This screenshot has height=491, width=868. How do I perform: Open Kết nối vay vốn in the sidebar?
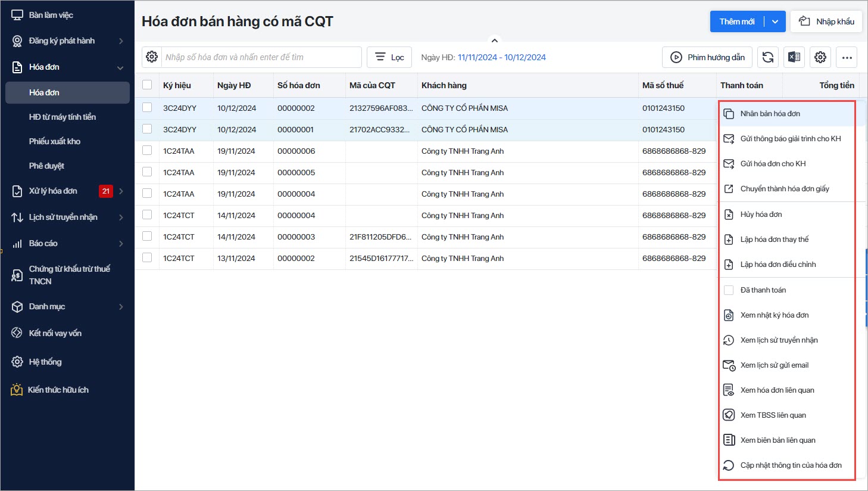pos(55,333)
